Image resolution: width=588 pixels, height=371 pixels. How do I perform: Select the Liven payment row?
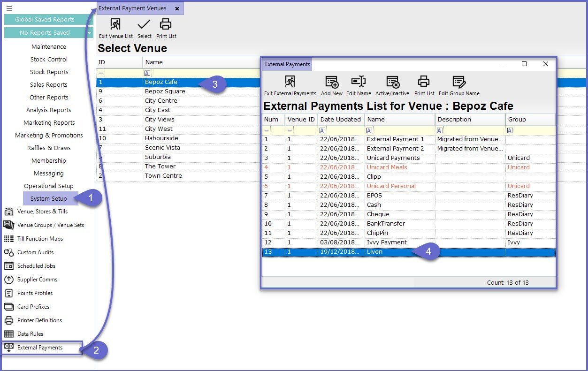coord(374,252)
